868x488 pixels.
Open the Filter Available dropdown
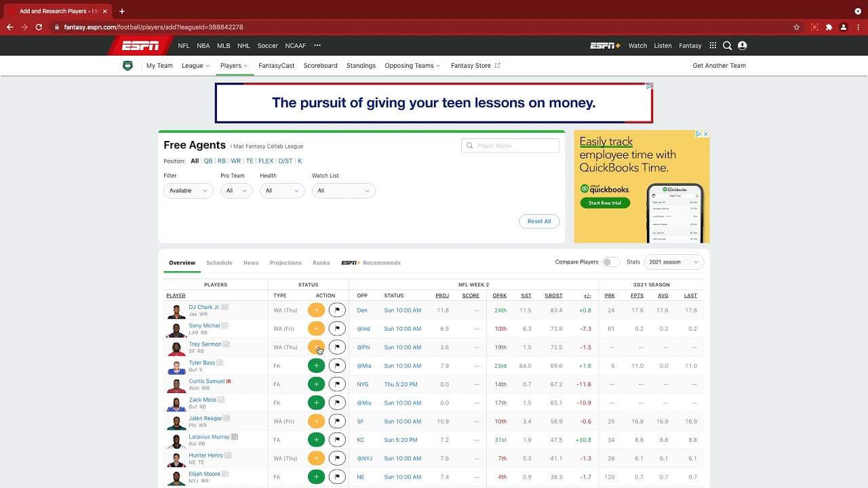(189, 190)
